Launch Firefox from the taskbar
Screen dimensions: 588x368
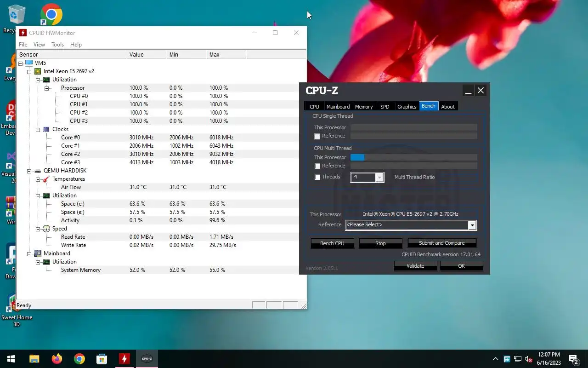click(57, 359)
